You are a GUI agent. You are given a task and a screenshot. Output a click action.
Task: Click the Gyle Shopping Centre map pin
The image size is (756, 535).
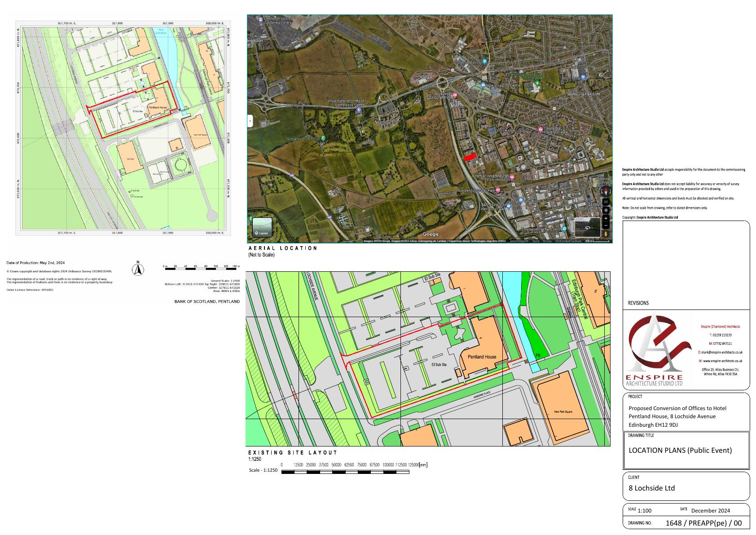click(x=484, y=85)
